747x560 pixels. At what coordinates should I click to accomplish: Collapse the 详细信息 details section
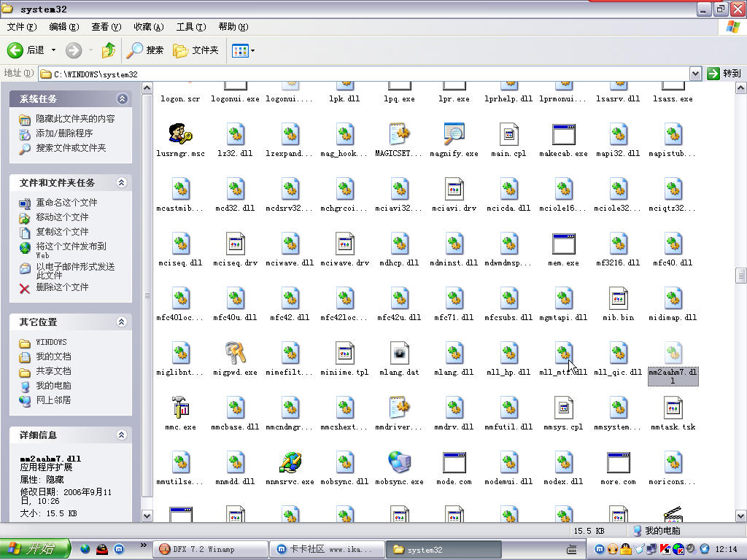coord(122,435)
